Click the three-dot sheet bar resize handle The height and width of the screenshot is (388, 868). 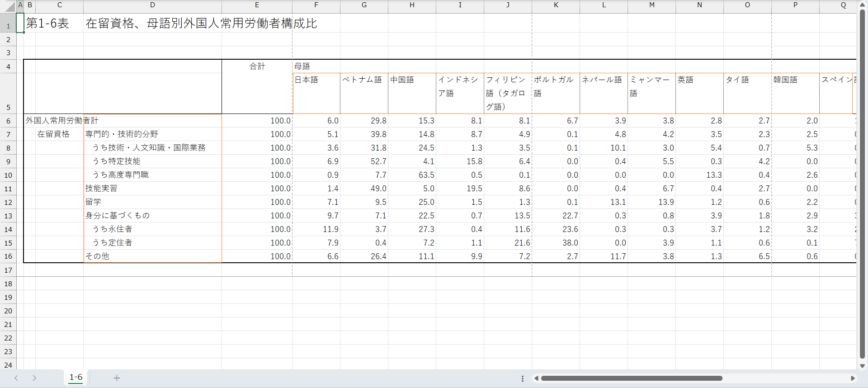click(x=523, y=379)
